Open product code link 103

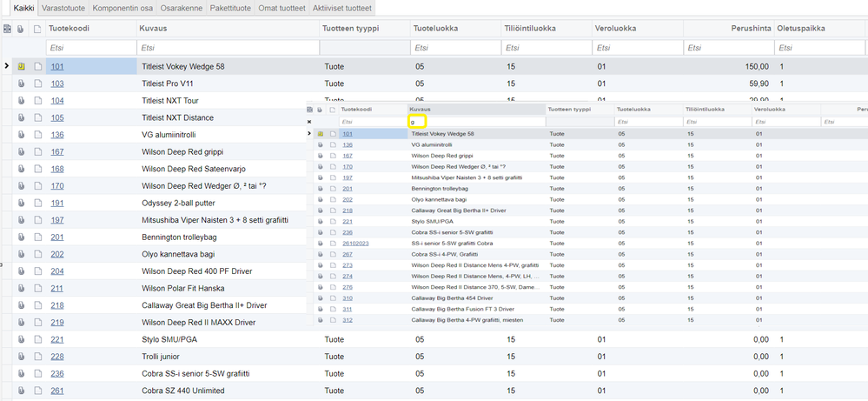click(x=57, y=84)
